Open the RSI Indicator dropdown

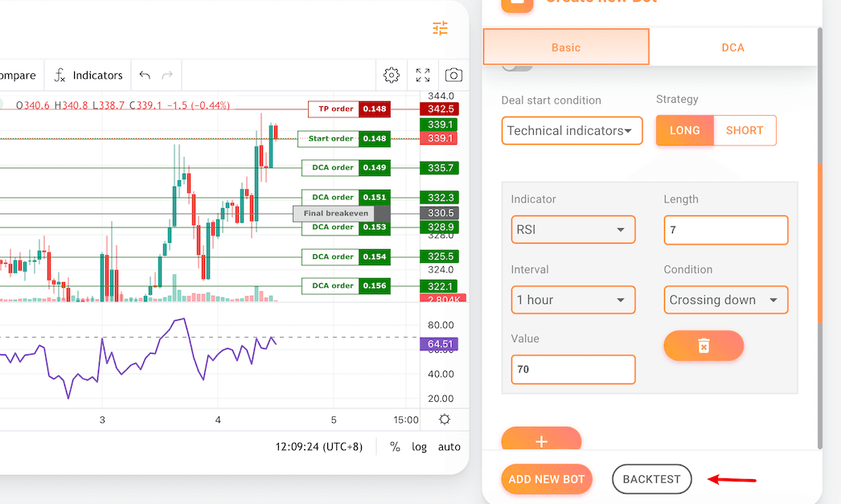[572, 230]
